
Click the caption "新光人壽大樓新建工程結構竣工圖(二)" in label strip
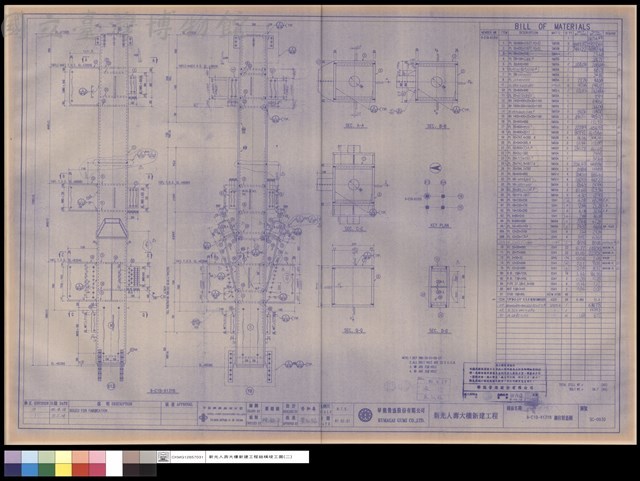pos(250,457)
